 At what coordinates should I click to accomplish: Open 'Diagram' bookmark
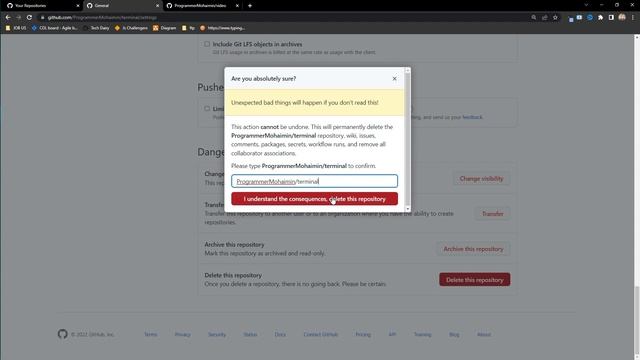tap(164, 28)
